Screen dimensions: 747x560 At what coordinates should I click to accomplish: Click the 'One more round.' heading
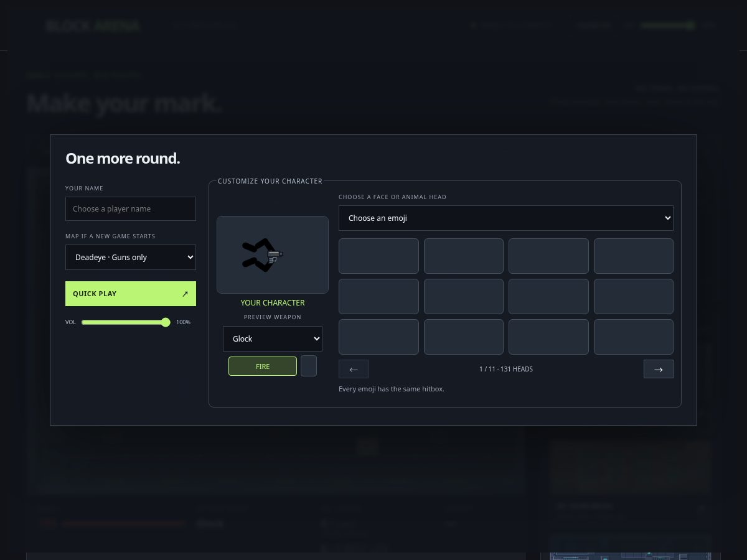coord(123,158)
